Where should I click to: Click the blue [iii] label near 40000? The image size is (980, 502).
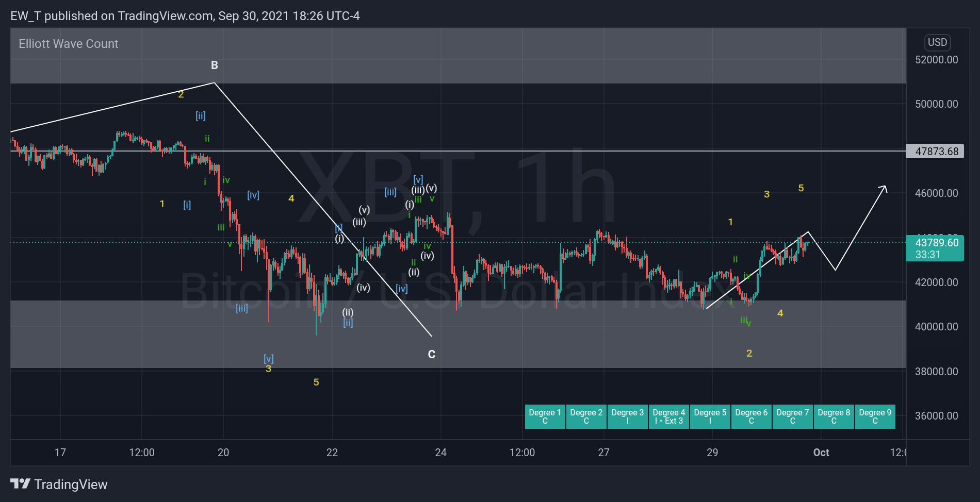[242, 308]
